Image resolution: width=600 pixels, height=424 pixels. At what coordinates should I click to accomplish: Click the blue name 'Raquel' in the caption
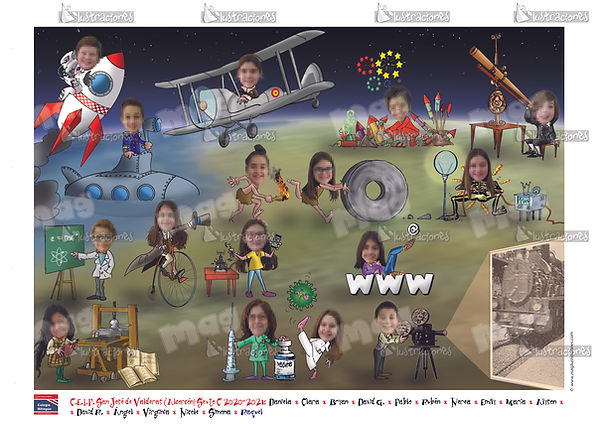[251, 412]
